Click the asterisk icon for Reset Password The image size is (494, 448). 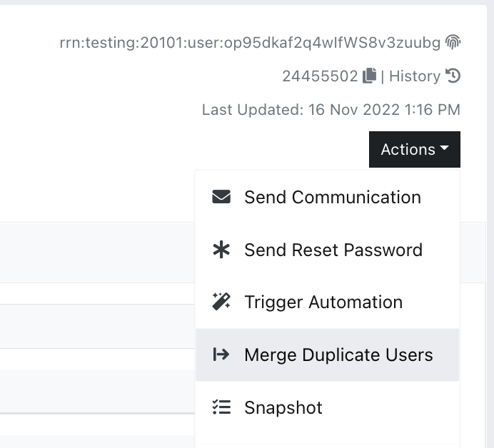click(221, 250)
